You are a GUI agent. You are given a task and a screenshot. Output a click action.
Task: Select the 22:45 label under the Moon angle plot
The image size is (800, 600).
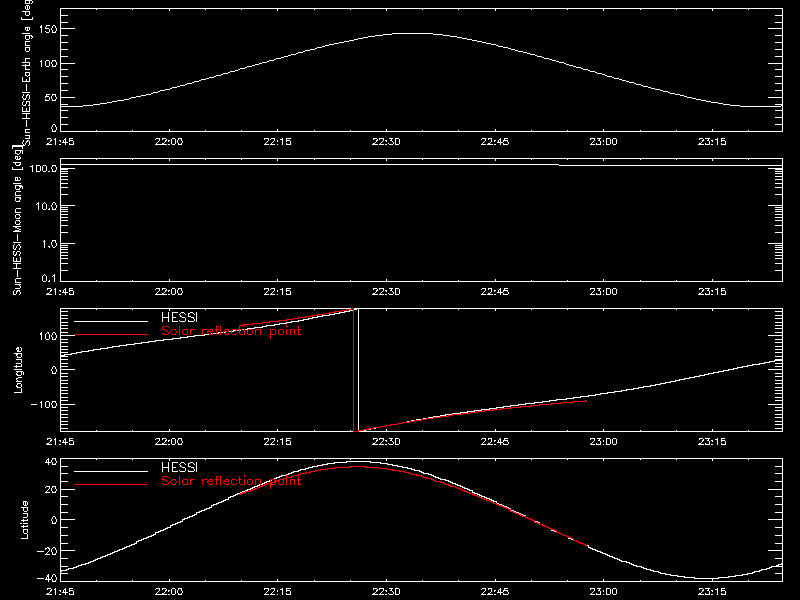pyautogui.click(x=494, y=291)
